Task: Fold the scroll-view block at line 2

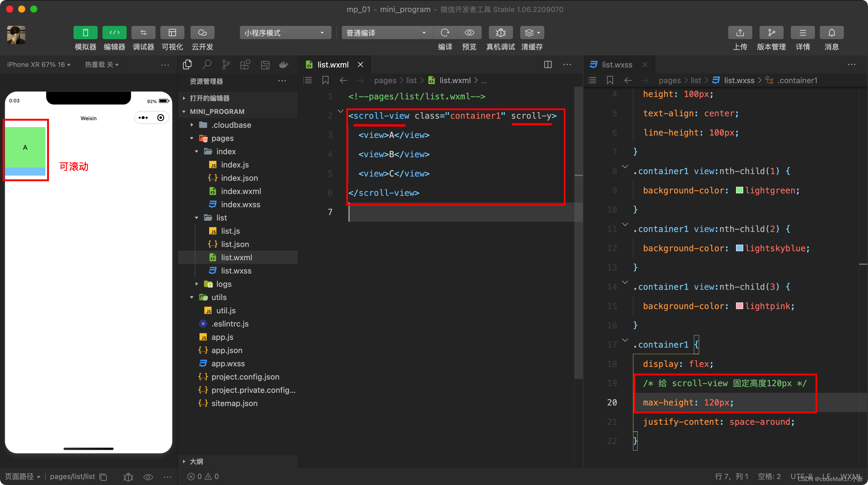Action: point(340,111)
